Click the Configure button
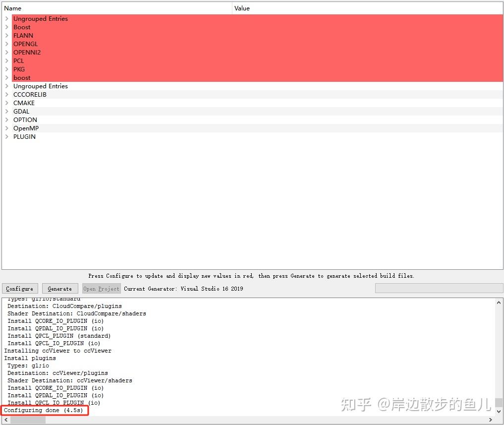 [20, 289]
